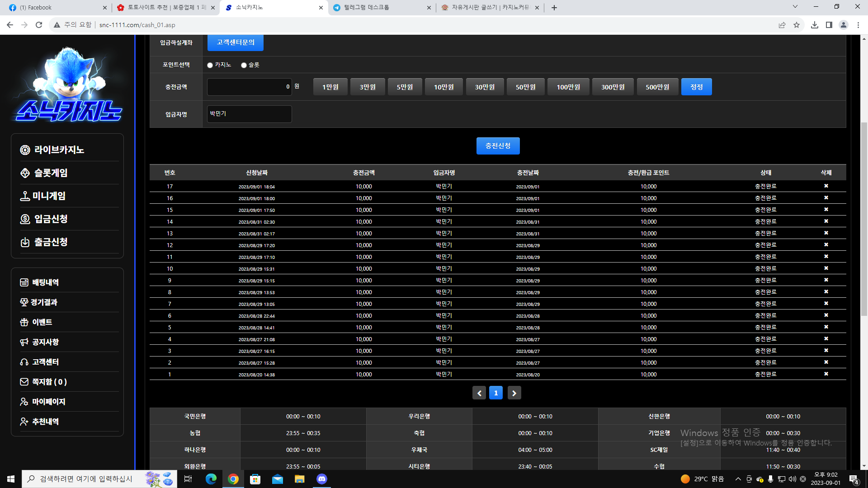Open Discord from the taskbar
The height and width of the screenshot is (488, 868).
322,479
